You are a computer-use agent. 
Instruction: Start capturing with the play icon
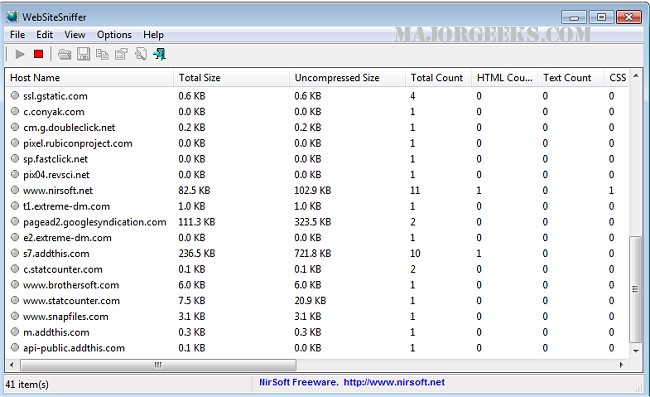[x=19, y=54]
